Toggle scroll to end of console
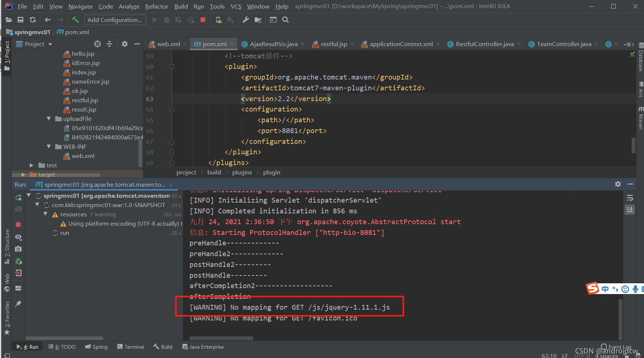Screen dimensions: 644x358 tap(630, 209)
